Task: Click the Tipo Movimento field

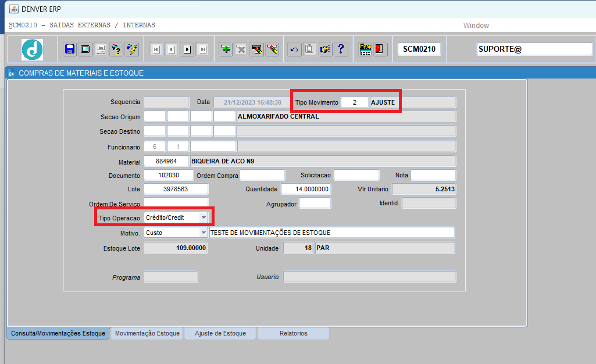Action: [355, 102]
